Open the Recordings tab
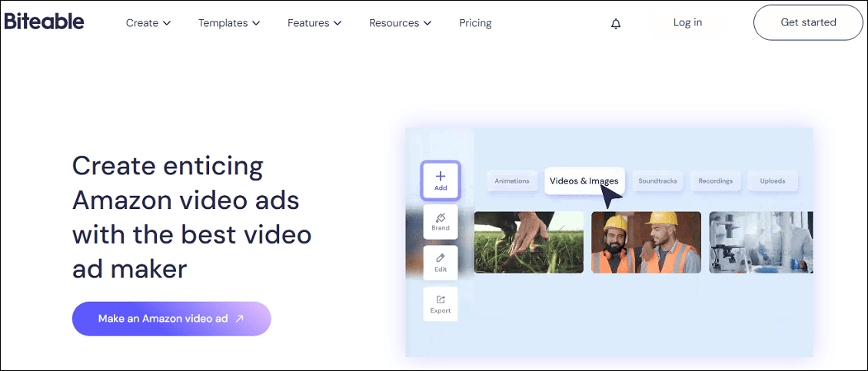Image resolution: width=868 pixels, height=371 pixels. 715,181
